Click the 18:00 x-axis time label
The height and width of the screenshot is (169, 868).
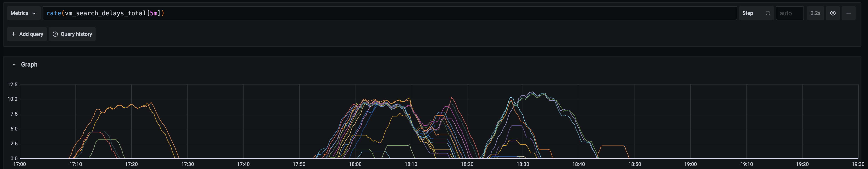pos(355,164)
